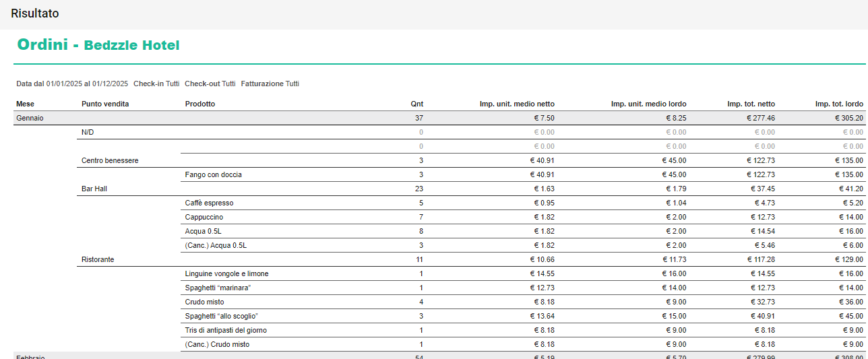Click Bar Hall's average gross value € 1.79
The height and width of the screenshot is (359, 868).
676,189
